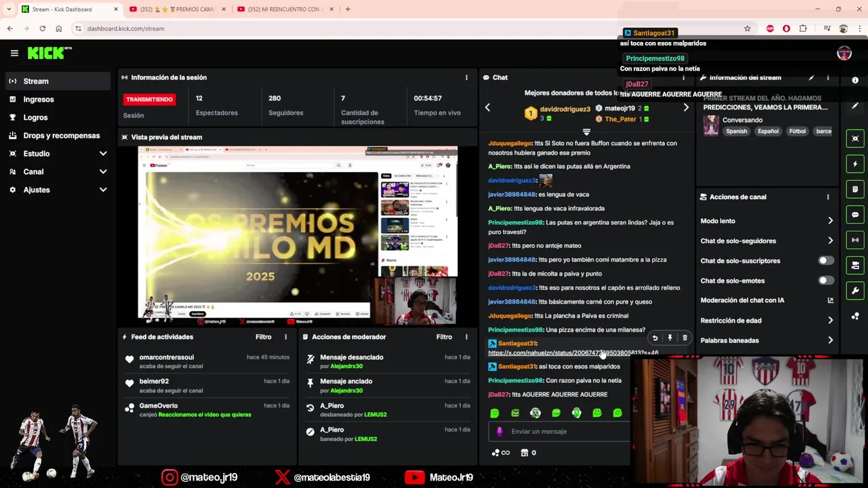Click the first green emote in chat bar

pos(494,413)
